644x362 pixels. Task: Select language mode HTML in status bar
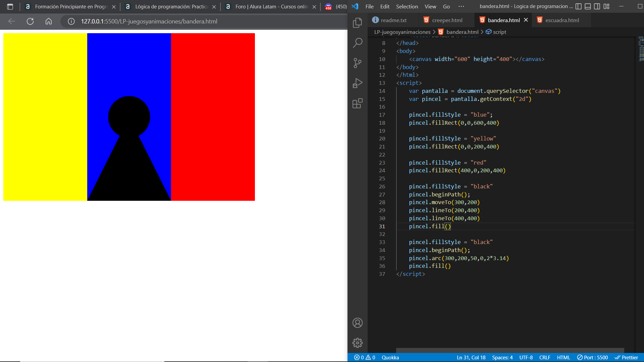point(563,358)
